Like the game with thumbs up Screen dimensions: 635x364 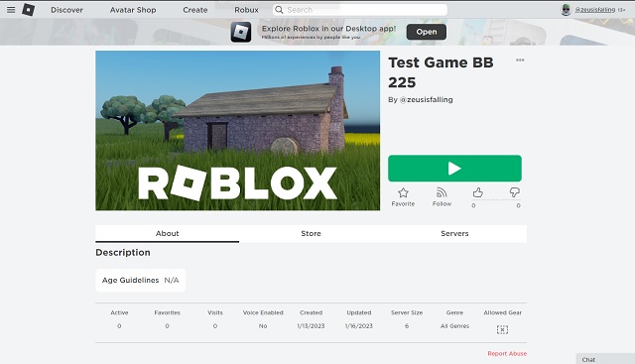pyautogui.click(x=478, y=192)
